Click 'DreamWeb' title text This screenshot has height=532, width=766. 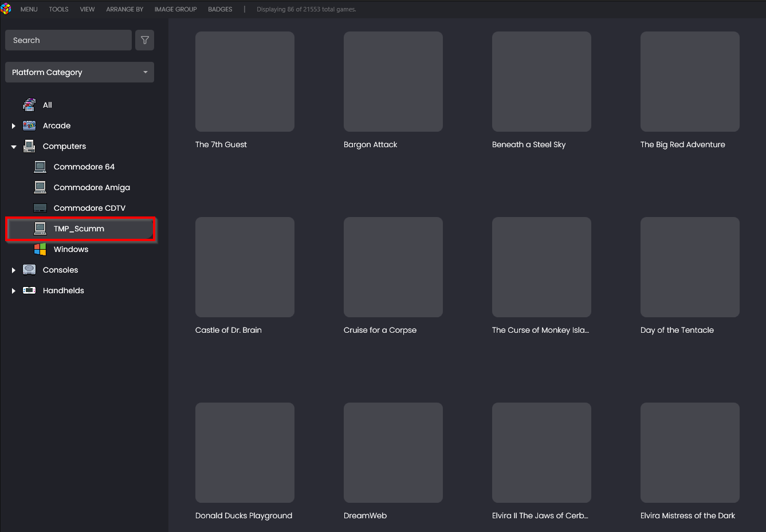click(365, 515)
